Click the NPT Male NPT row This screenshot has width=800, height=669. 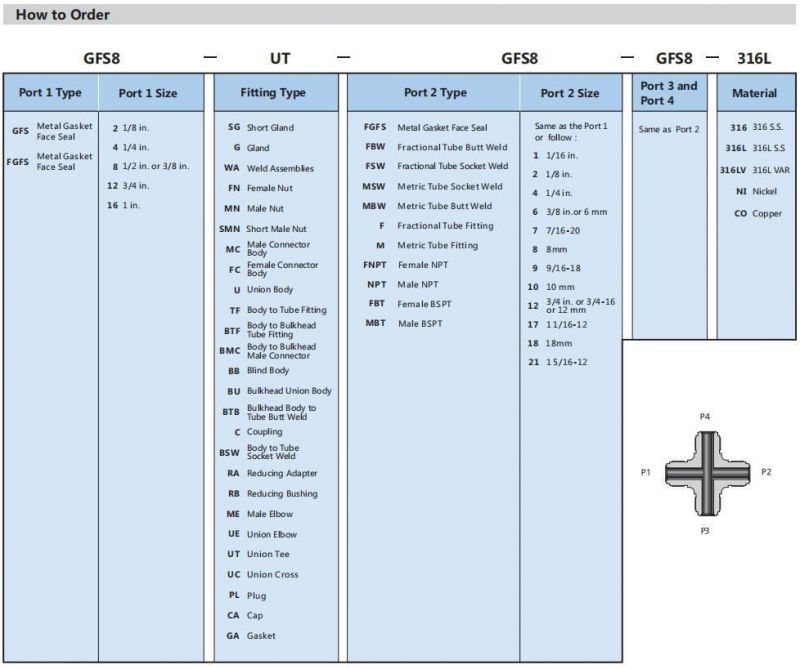pyautogui.click(x=403, y=285)
